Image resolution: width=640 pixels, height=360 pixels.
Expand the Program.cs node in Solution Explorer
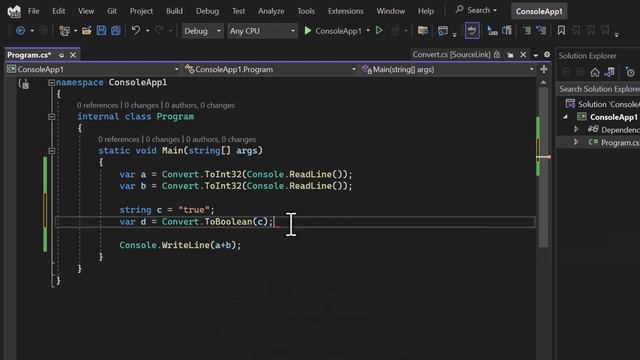(x=576, y=142)
